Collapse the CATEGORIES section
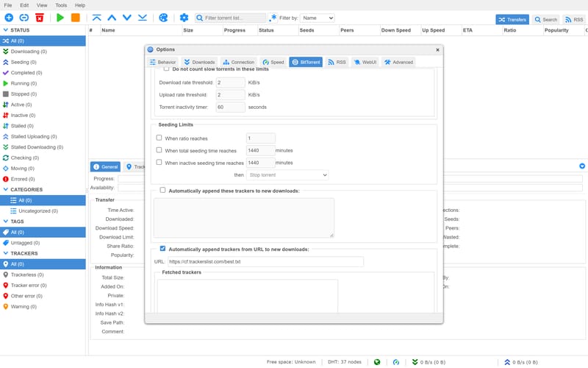 point(6,190)
